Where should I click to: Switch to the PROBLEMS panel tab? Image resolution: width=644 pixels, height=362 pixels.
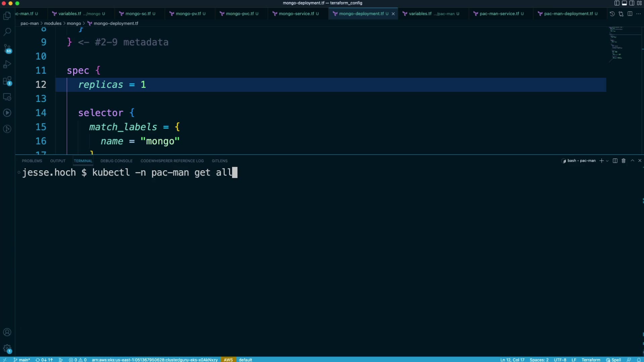(32, 161)
